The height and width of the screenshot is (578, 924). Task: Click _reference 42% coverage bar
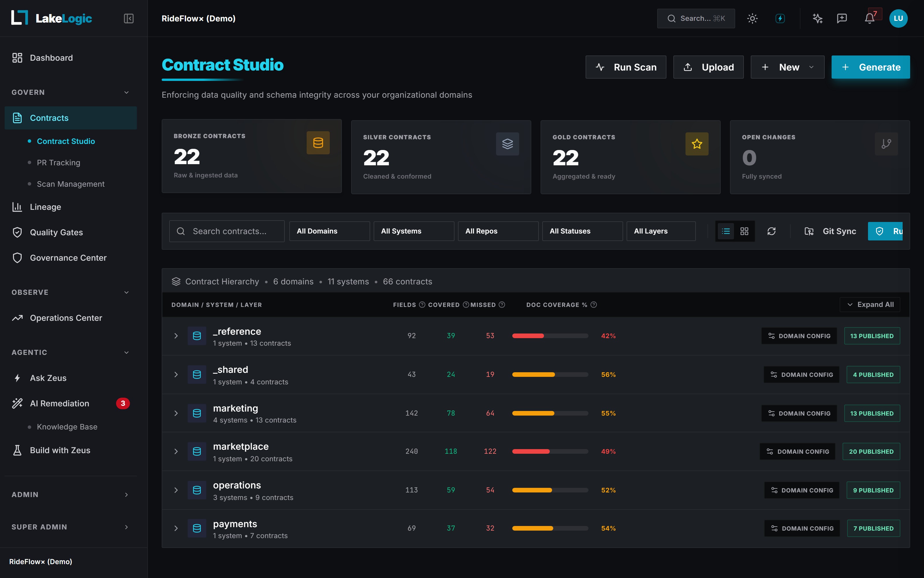click(550, 336)
